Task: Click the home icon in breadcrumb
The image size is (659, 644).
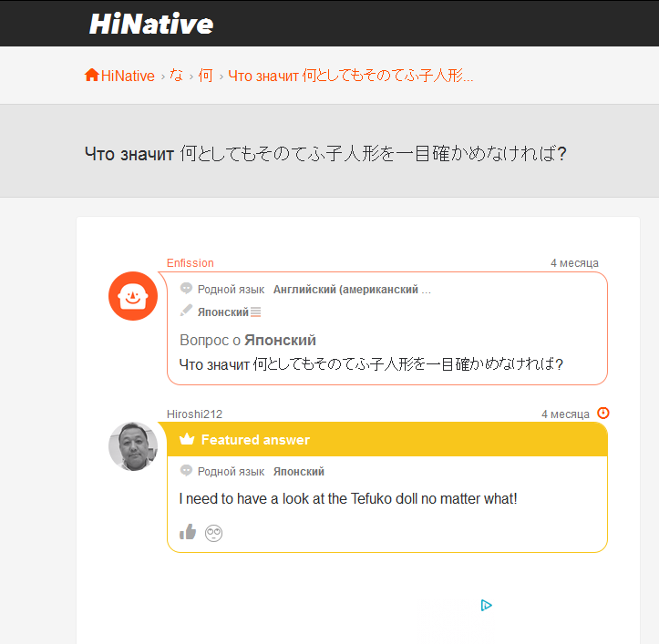Action: click(91, 76)
